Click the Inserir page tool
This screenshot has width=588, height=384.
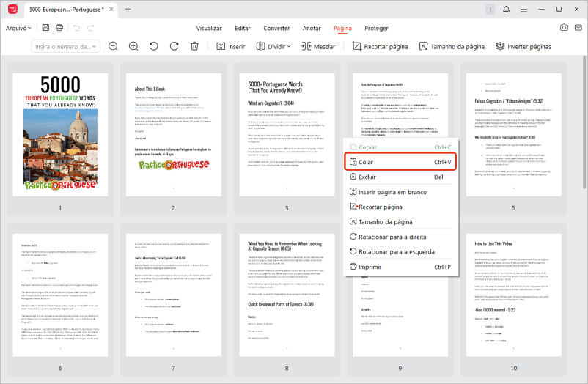click(x=231, y=46)
